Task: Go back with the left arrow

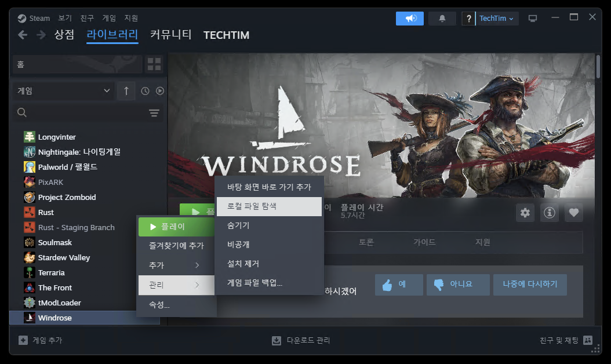Action: (x=23, y=35)
